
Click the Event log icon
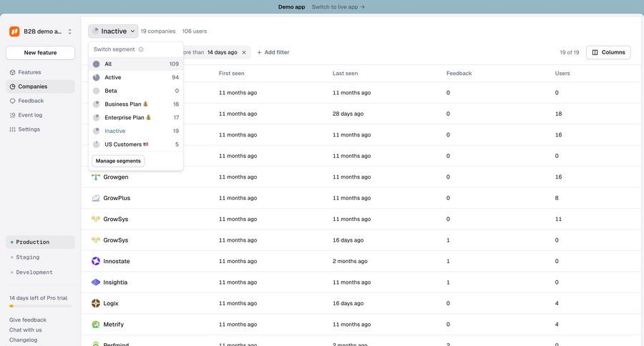[12, 115]
